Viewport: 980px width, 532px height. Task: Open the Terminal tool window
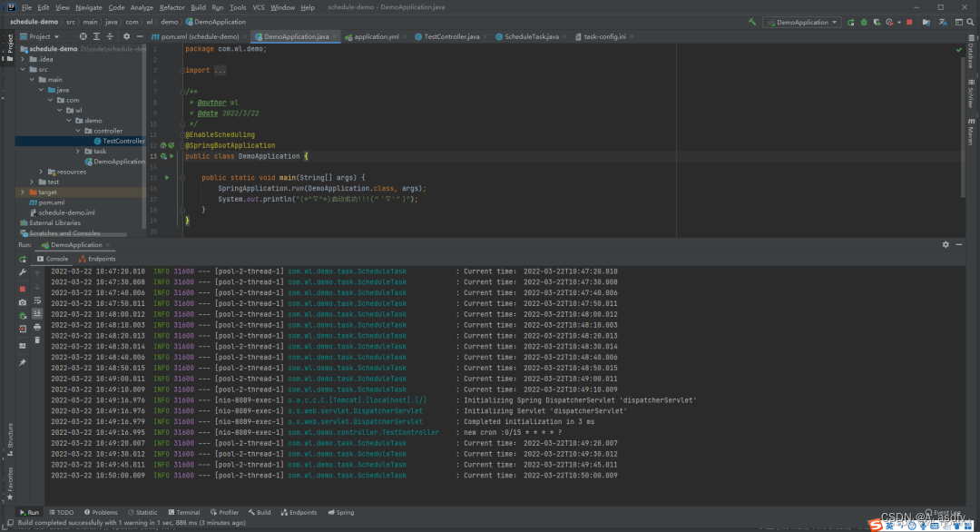(x=184, y=512)
